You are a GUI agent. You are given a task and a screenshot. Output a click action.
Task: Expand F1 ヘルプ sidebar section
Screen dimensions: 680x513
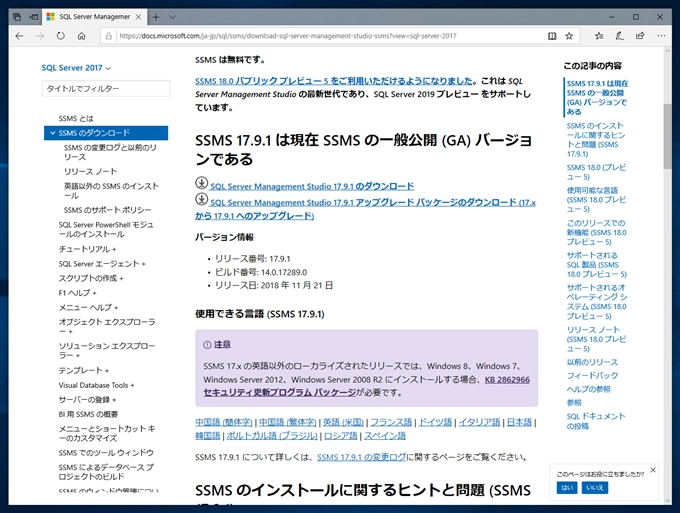[x=77, y=293]
